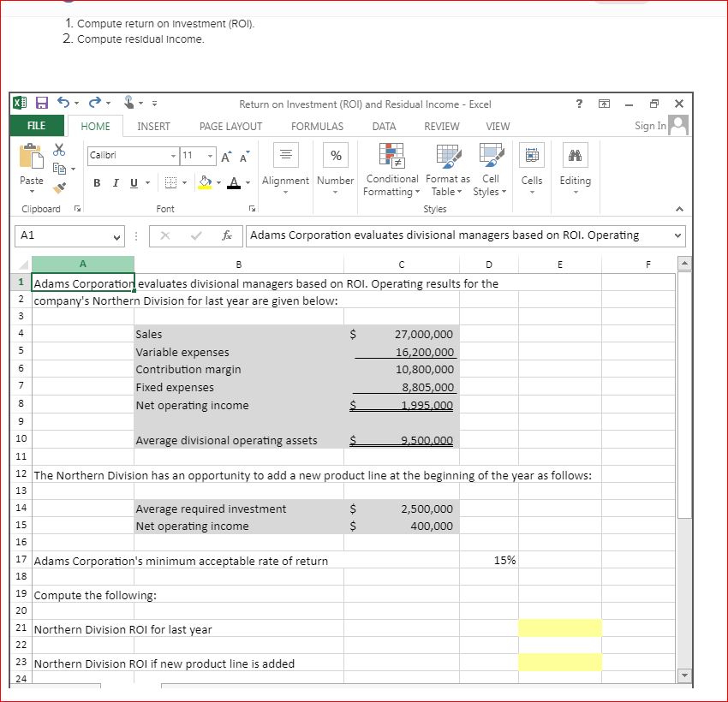This screenshot has width=728, height=702.
Task: Increase font size with large A
Action: click(225, 157)
